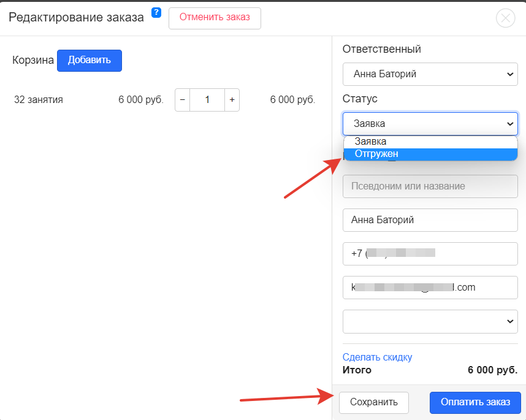Expand the empty dropdown below the email
The height and width of the screenshot is (420, 526).
click(430, 321)
